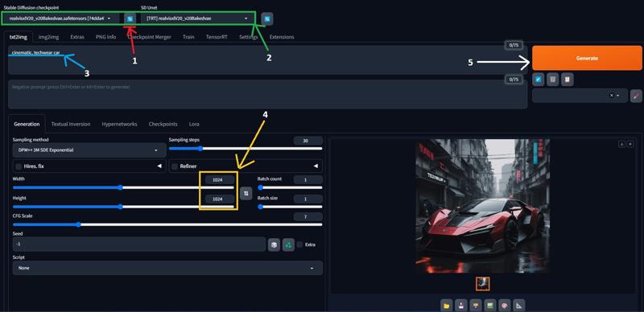Click the generated car image preview
The width and height of the screenshot is (644, 312).
tap(482, 206)
